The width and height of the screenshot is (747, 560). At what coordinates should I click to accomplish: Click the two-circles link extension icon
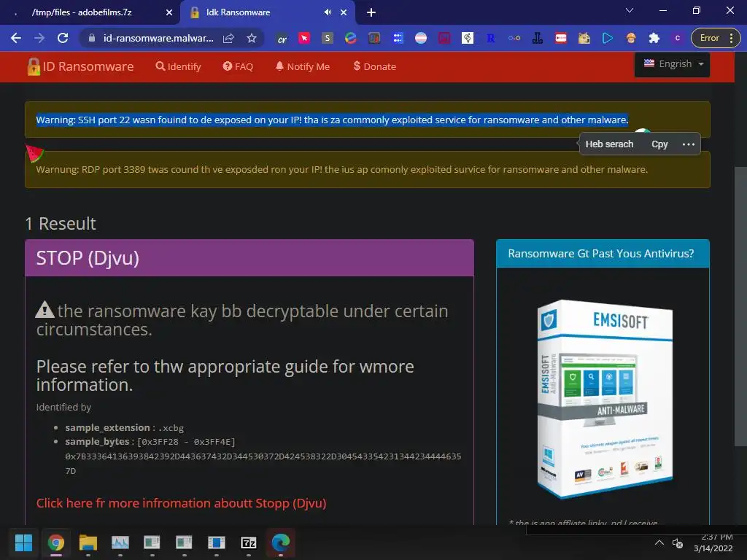514,38
